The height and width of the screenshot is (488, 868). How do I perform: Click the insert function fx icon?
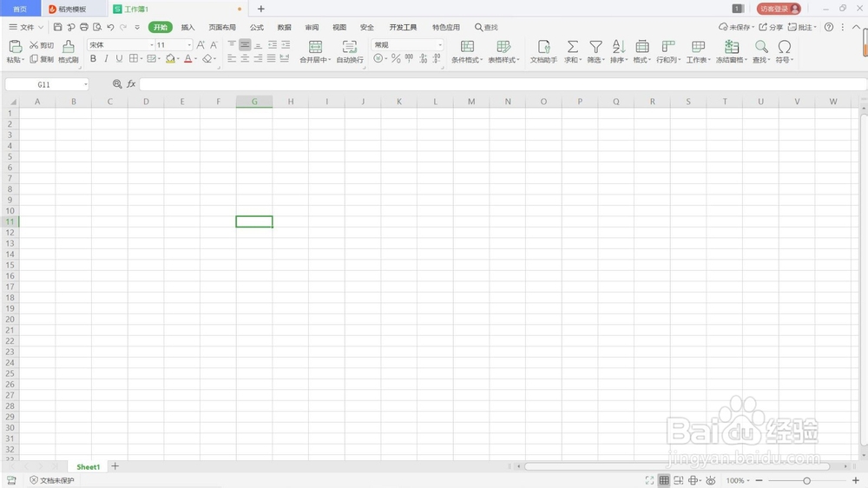click(131, 83)
